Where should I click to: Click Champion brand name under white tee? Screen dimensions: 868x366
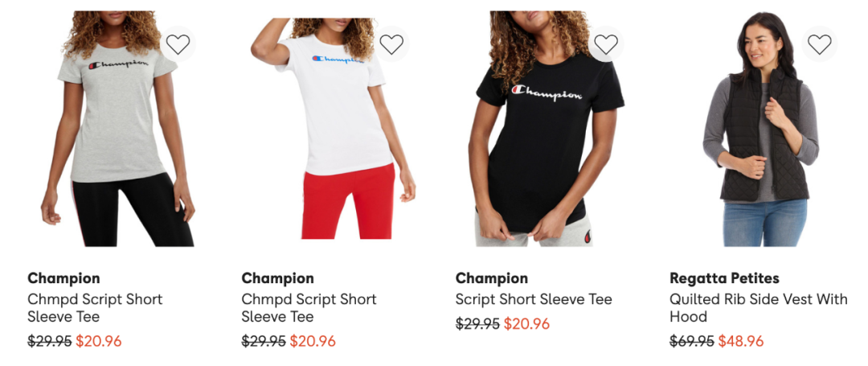pyautogui.click(x=277, y=278)
